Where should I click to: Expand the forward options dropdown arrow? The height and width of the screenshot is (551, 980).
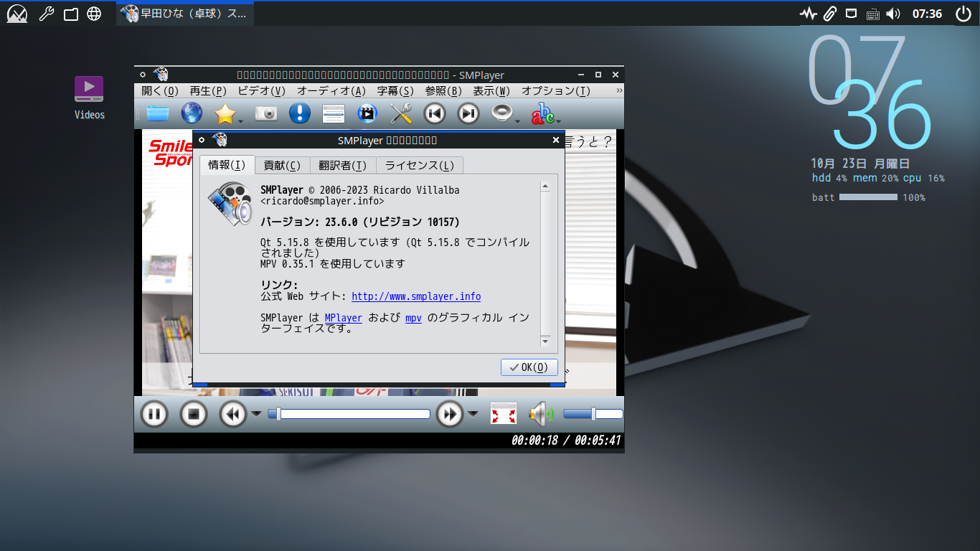[x=473, y=413]
